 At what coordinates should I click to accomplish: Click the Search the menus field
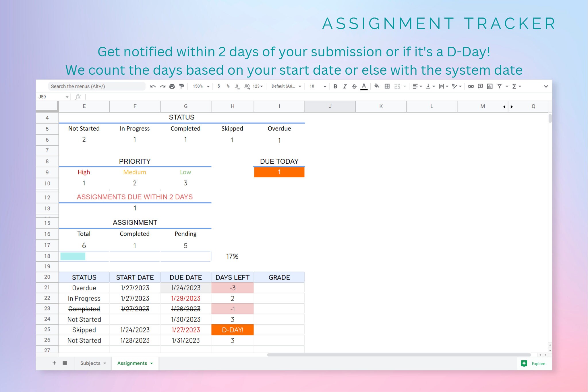(x=97, y=86)
